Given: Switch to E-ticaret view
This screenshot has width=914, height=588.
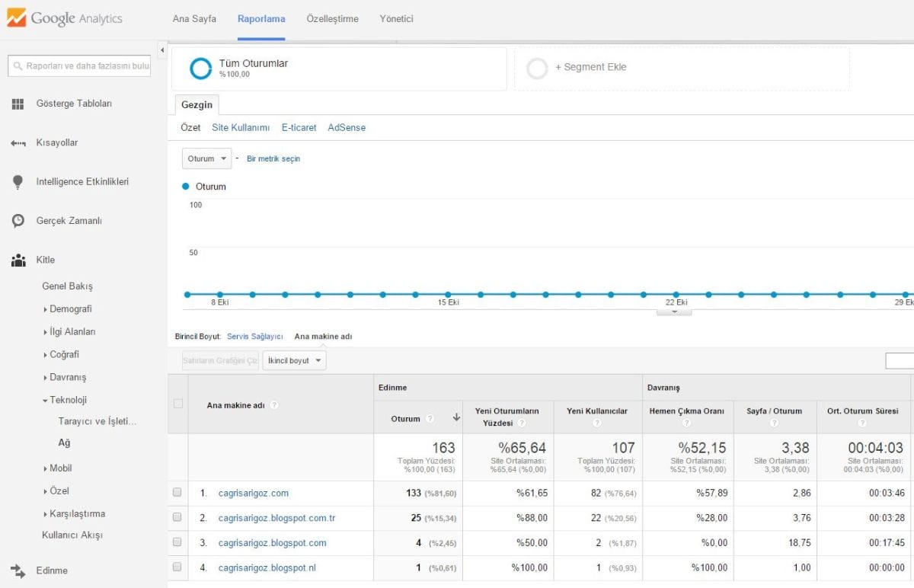Looking at the screenshot, I should point(299,128).
